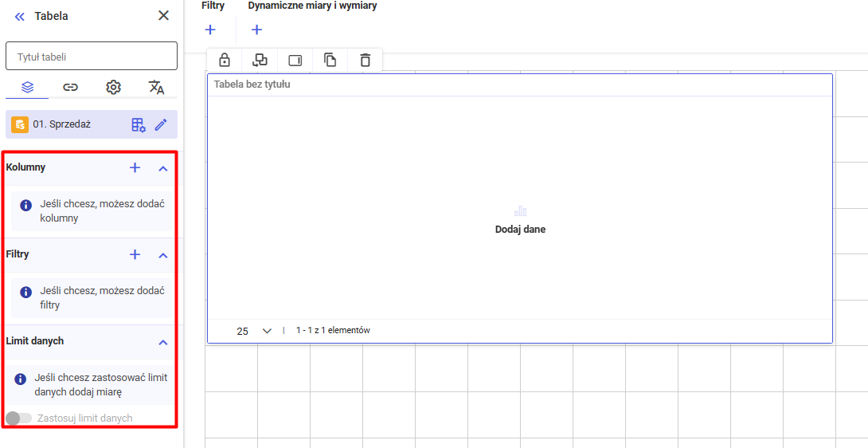
Task: Click info icon next to limit danych hint
Action: (x=21, y=379)
